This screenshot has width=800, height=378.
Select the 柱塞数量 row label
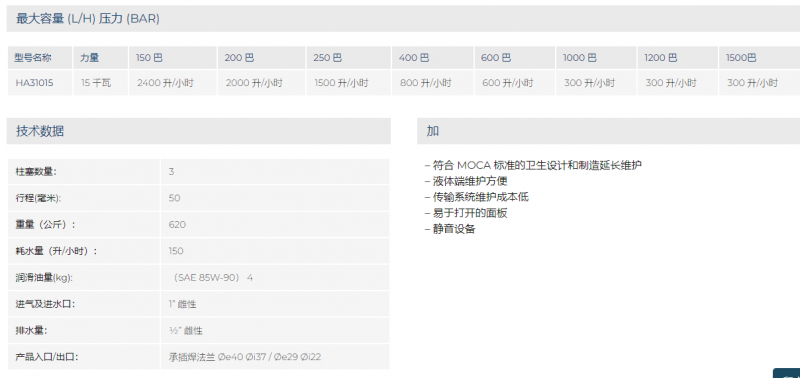(36, 171)
